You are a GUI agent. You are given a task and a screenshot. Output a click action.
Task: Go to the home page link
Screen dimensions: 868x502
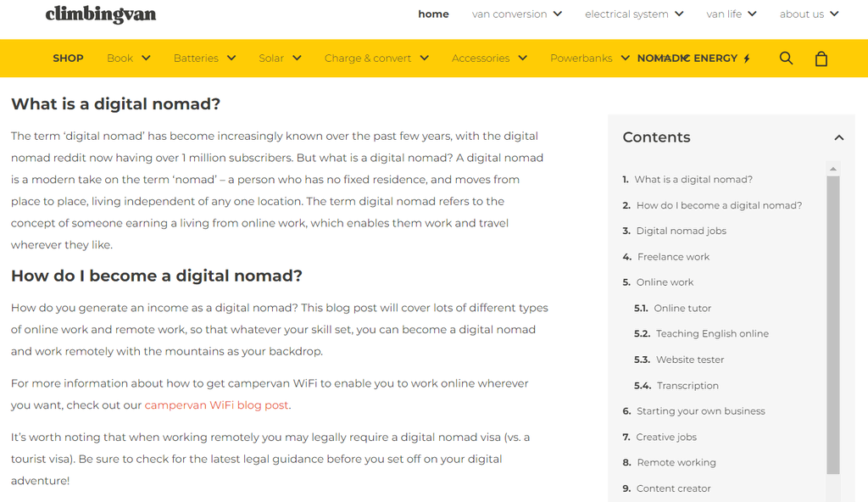[x=433, y=14]
